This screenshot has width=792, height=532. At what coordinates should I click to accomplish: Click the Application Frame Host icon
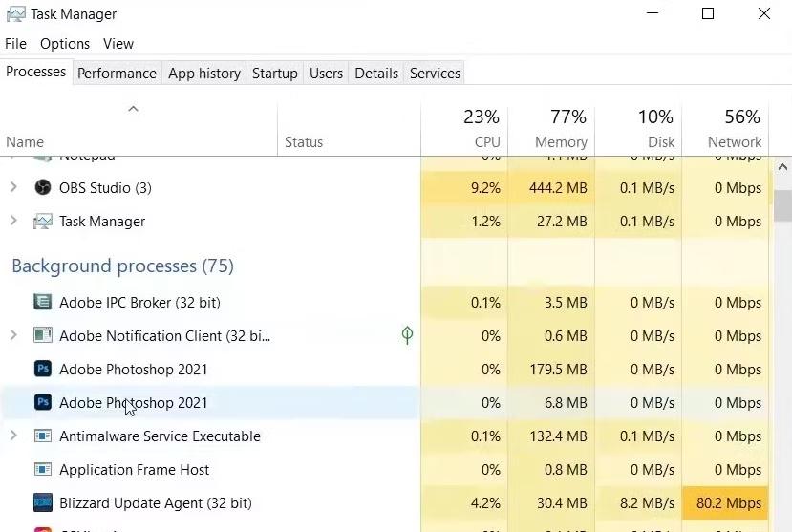click(42, 470)
